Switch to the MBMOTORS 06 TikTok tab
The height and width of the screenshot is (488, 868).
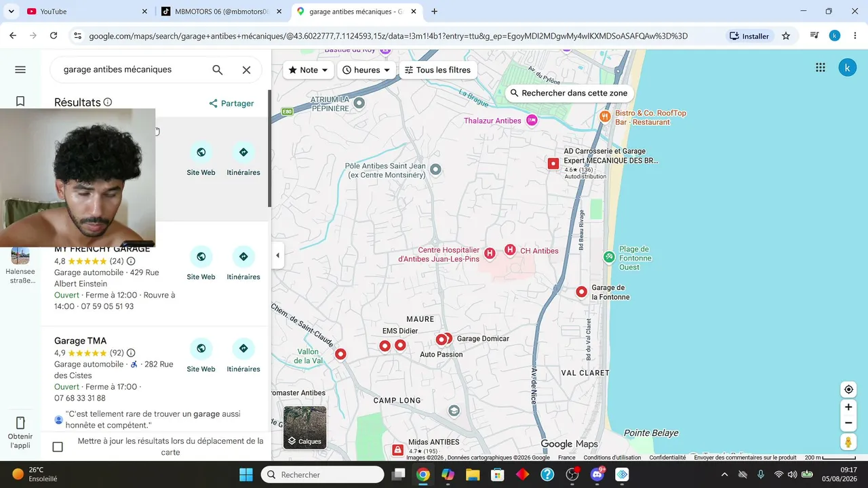coord(221,12)
